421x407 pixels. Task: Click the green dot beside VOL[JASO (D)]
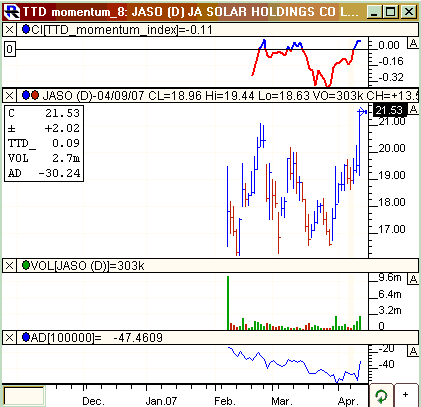click(x=26, y=265)
